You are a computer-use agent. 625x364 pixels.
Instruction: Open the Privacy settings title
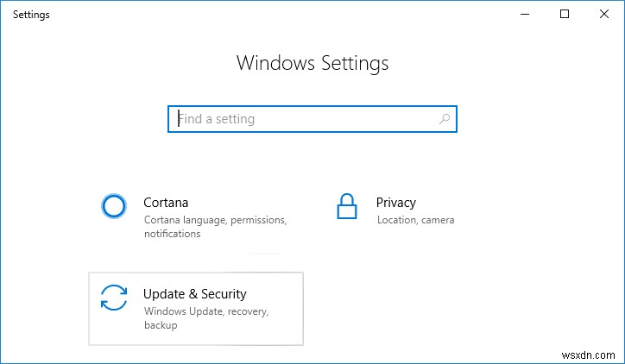[396, 203]
